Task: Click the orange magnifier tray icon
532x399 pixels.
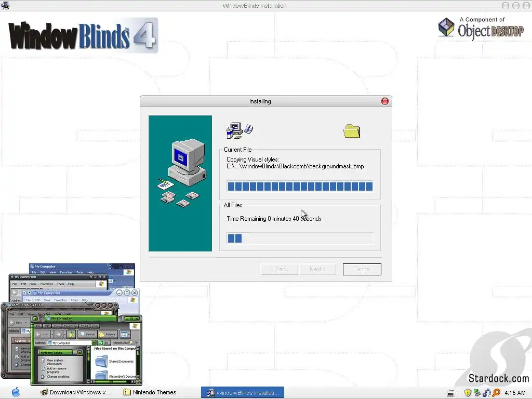Action: click(x=496, y=393)
